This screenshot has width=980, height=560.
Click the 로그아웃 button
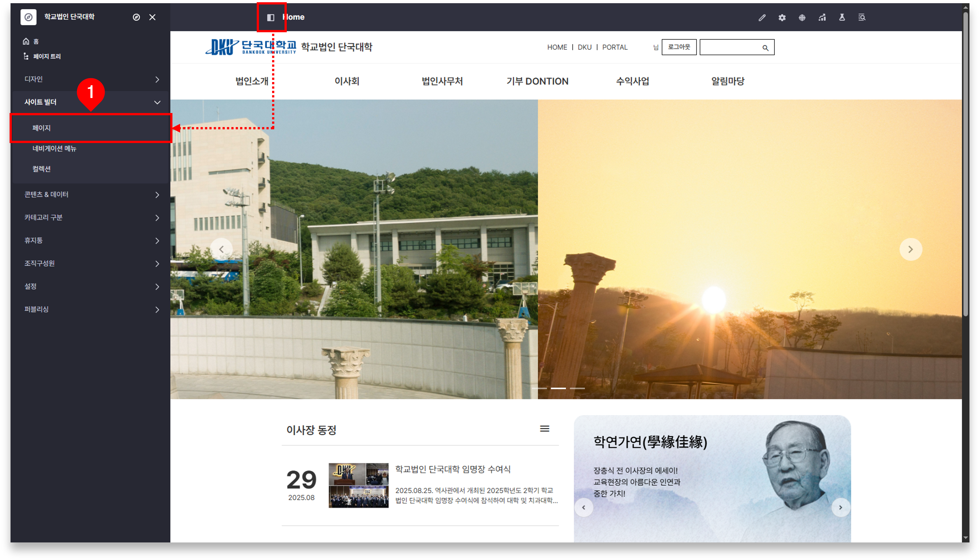[x=679, y=47]
